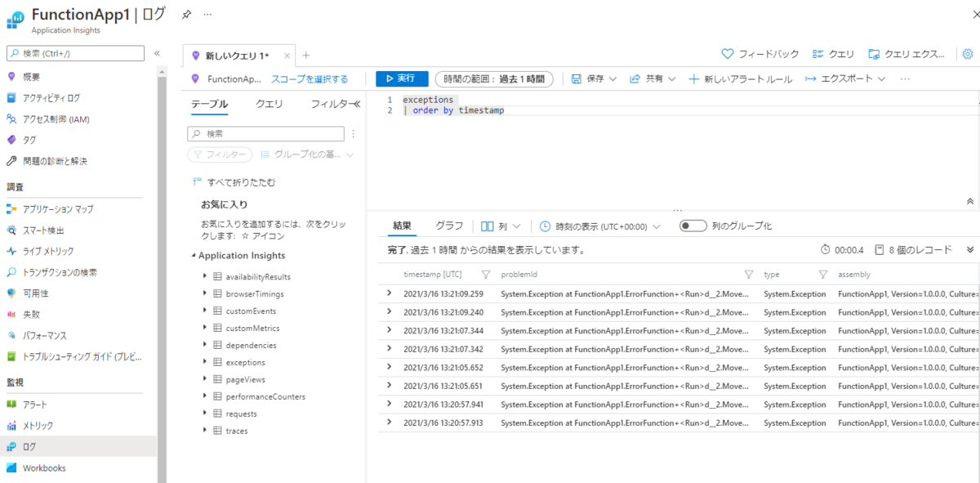This screenshot has width=980, height=483.
Task: Expand the 13:20:57.913 result row
Action: 389,423
